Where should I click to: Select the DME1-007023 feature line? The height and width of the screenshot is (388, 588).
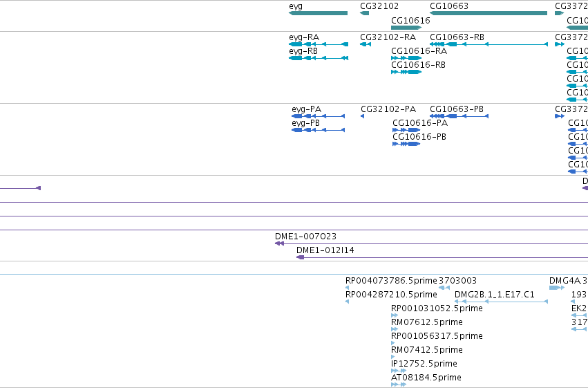point(431,243)
